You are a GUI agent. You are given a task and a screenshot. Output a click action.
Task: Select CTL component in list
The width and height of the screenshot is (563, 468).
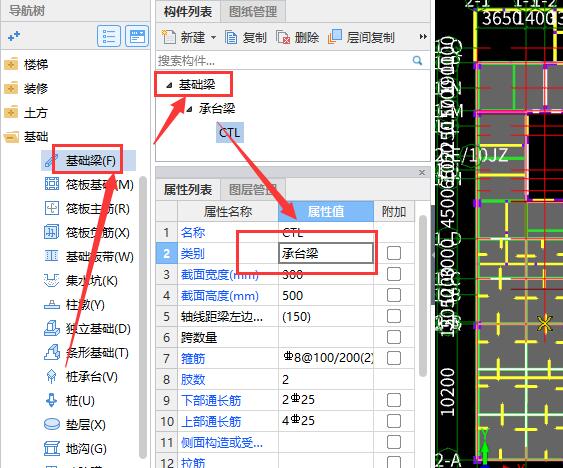click(230, 133)
